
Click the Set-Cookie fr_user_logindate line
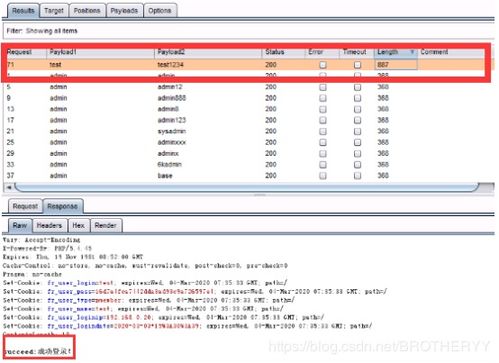[187, 326]
